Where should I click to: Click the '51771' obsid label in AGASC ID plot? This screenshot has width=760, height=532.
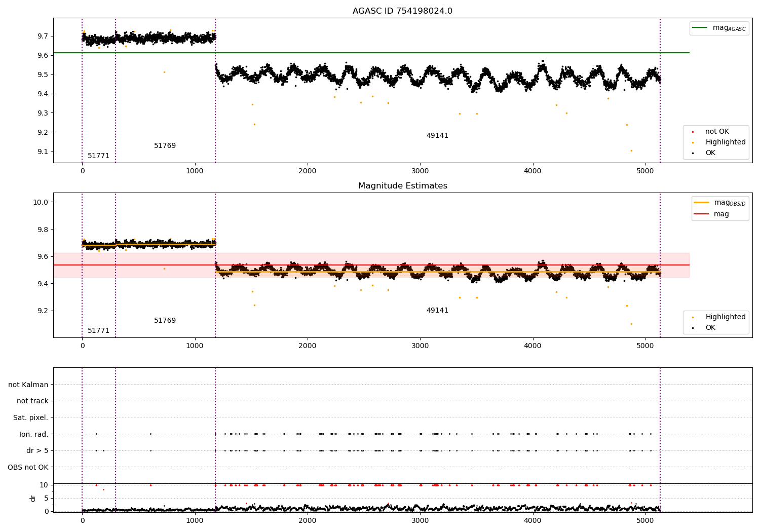pos(98,156)
